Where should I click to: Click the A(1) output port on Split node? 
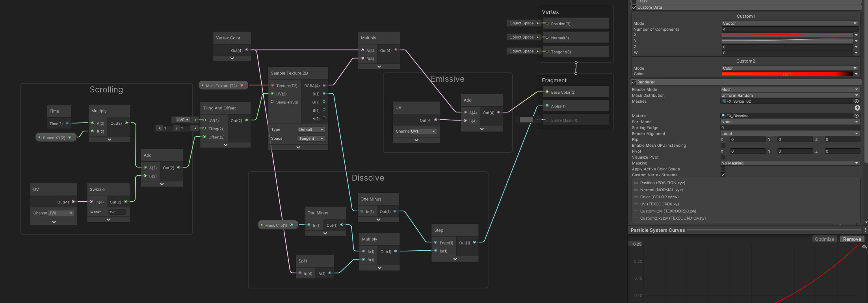click(x=330, y=273)
